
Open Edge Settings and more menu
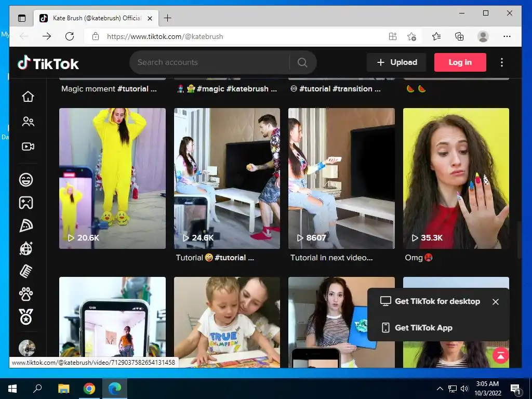[507, 36]
